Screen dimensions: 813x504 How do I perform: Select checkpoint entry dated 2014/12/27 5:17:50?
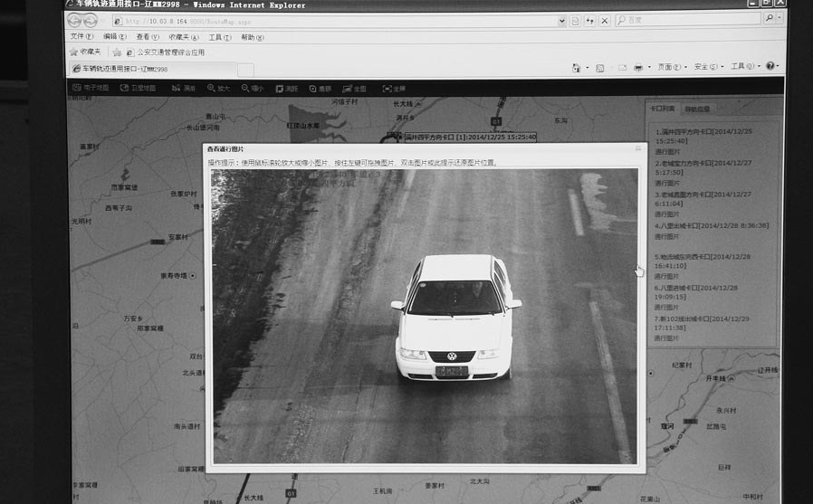point(703,167)
